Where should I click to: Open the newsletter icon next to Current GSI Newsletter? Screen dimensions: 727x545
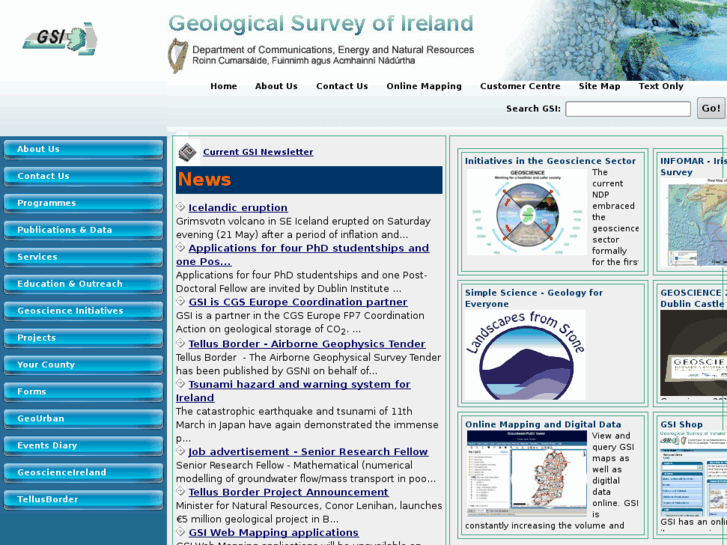188,152
